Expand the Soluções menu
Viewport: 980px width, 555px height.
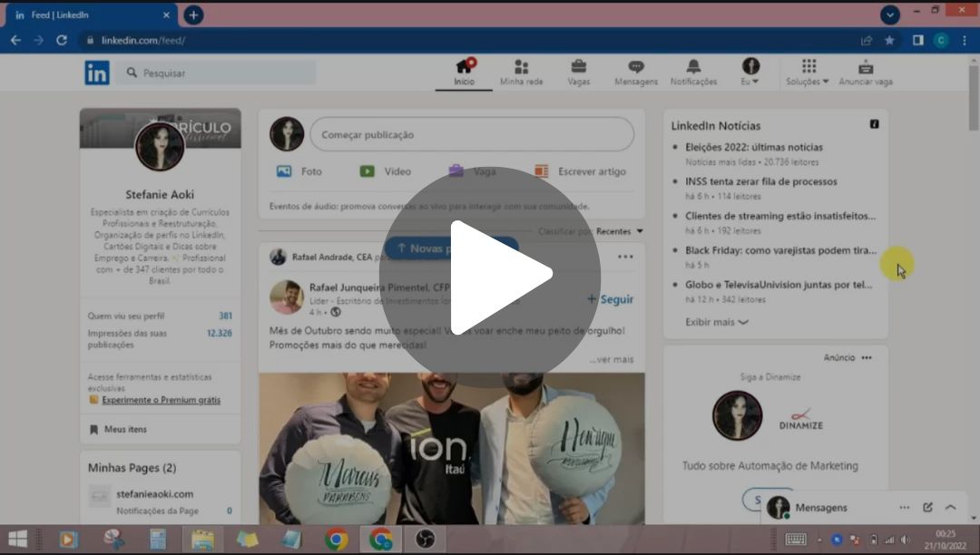(808, 73)
